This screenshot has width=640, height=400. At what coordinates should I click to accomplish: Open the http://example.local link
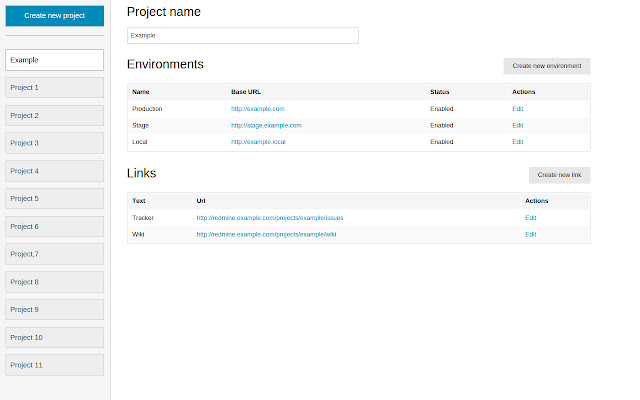click(x=258, y=142)
